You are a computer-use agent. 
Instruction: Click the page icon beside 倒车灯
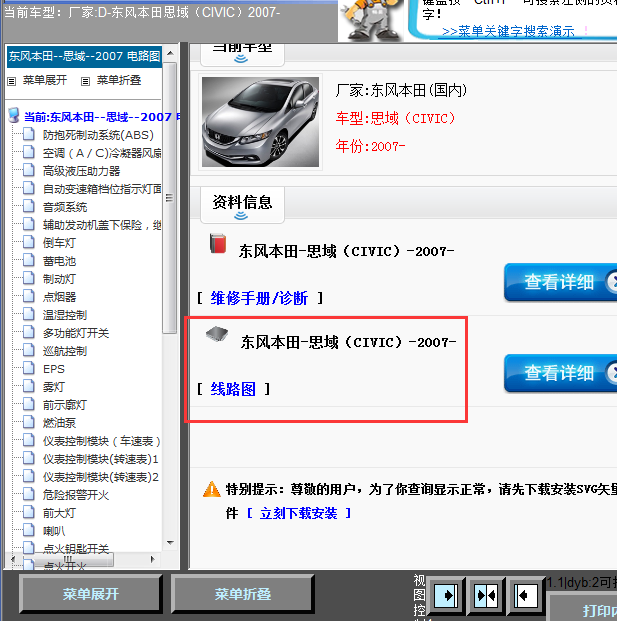point(29,242)
